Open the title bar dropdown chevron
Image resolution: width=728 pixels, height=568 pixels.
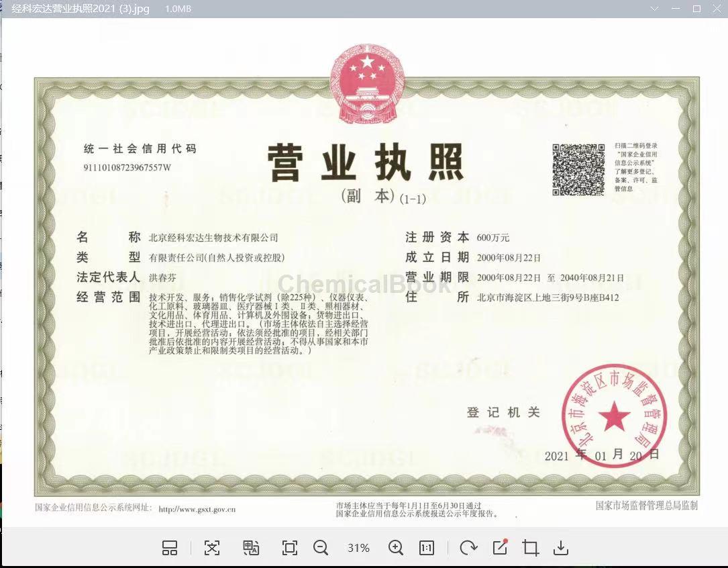(655, 8)
